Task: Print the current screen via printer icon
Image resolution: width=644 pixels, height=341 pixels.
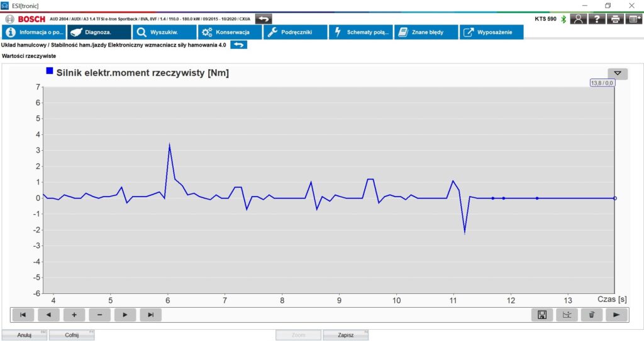Action: click(616, 19)
